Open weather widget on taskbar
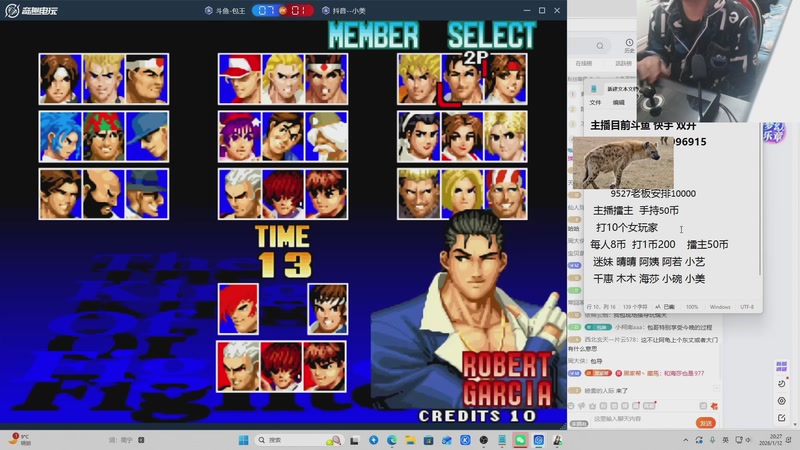 coord(20,440)
